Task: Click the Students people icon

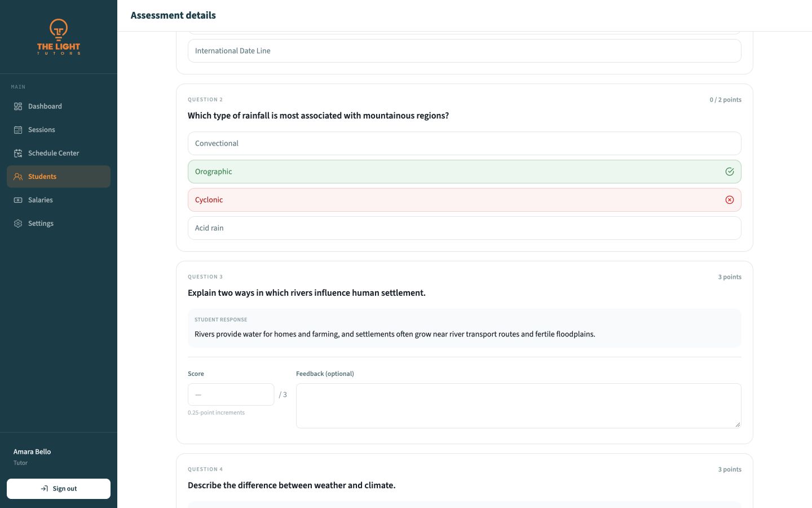Action: tap(18, 177)
